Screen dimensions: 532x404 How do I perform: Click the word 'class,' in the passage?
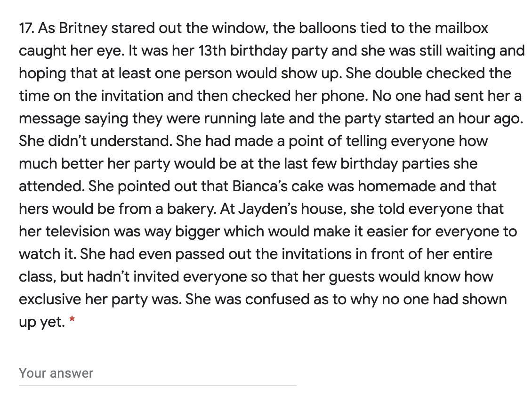(x=37, y=277)
